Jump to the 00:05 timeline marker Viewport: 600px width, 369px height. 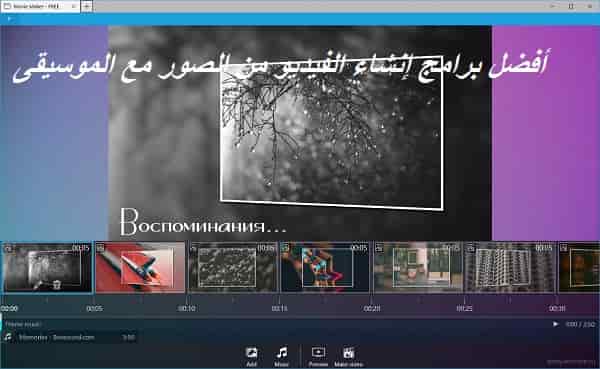click(x=94, y=308)
